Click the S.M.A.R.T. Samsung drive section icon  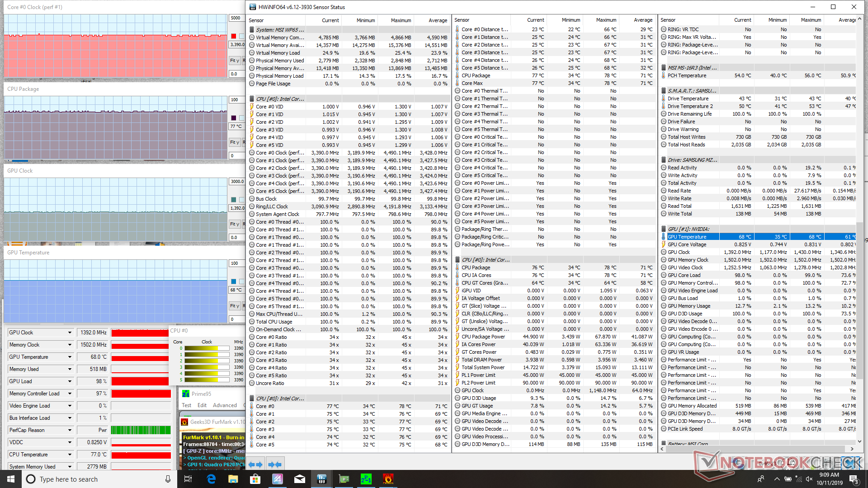[664, 91]
